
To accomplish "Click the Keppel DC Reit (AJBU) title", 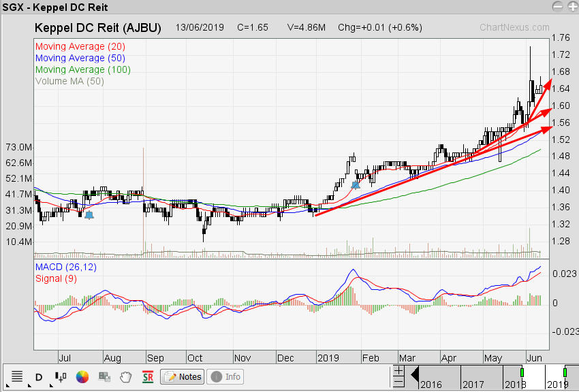I will point(98,28).
